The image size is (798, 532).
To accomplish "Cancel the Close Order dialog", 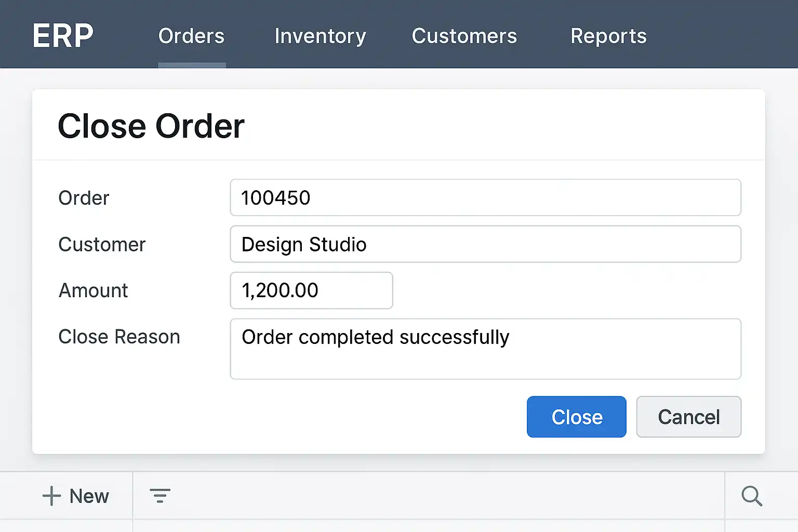I will point(688,417).
